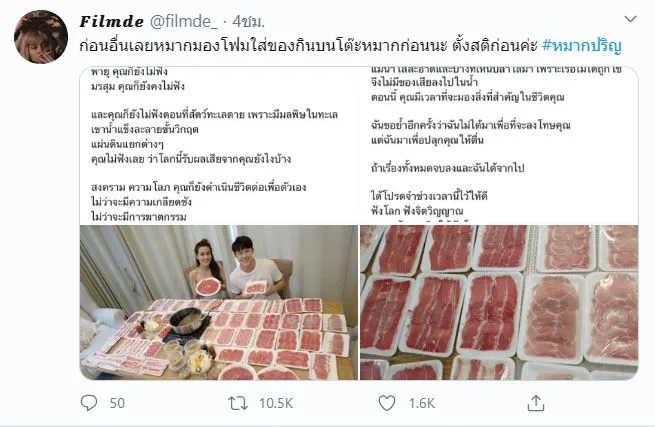655x427 pixels.
Task: Click the man in white shirt photo
Action: (256, 267)
